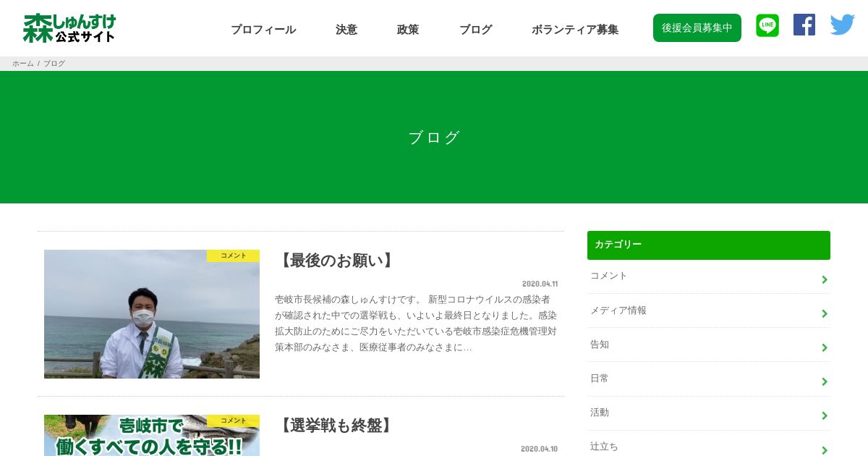Click the 2020.04.11 post date
868x456 pixels.
click(x=540, y=284)
